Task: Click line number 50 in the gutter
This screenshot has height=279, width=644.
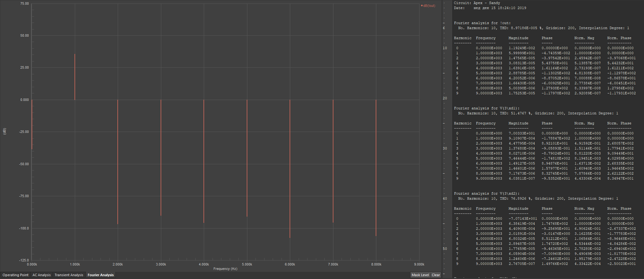Action: [x=445, y=249]
